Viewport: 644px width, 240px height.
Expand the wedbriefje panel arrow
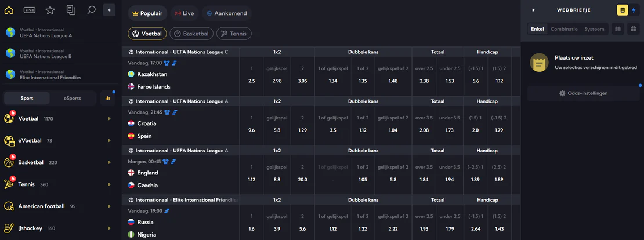[x=534, y=10]
